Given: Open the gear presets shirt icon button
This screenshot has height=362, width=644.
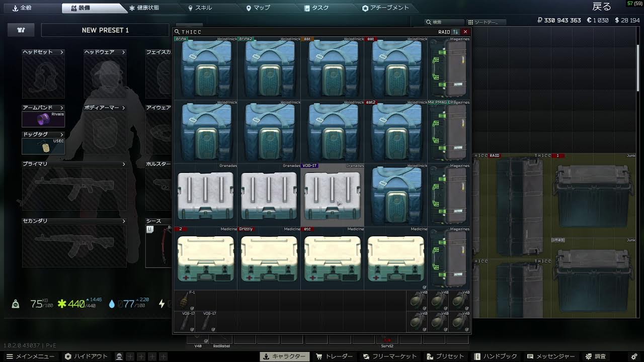Looking at the screenshot, I should click(x=21, y=30).
